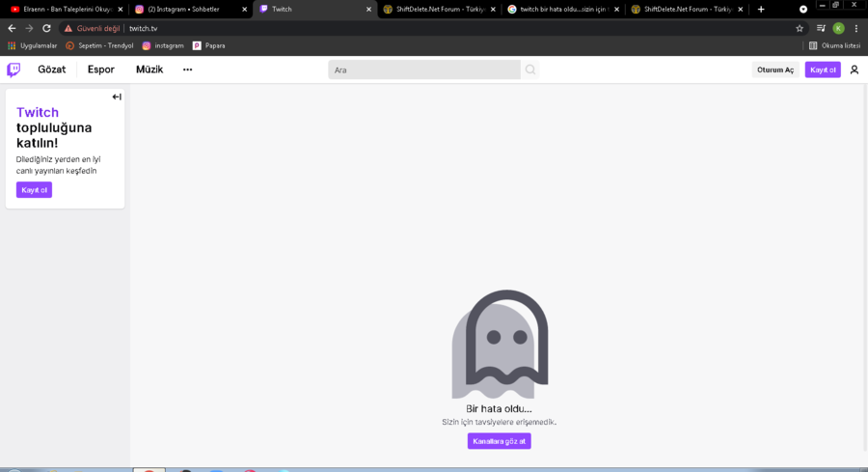Image resolution: width=868 pixels, height=472 pixels.
Task: Click the Güvenli değil security warning
Action: [x=92, y=28]
